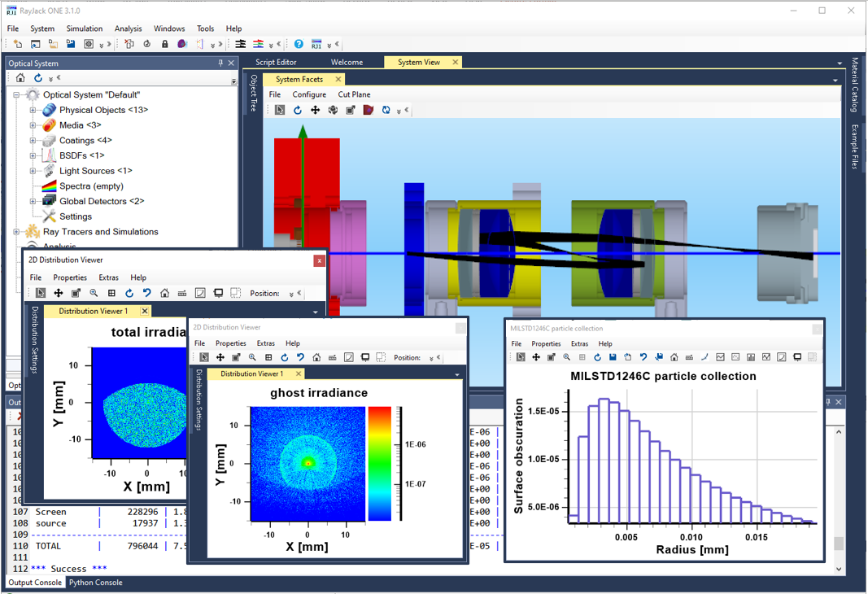868x594 pixels.
Task: Toggle the screen display icon in Distribution Viewer toolbar
Action: (218, 292)
